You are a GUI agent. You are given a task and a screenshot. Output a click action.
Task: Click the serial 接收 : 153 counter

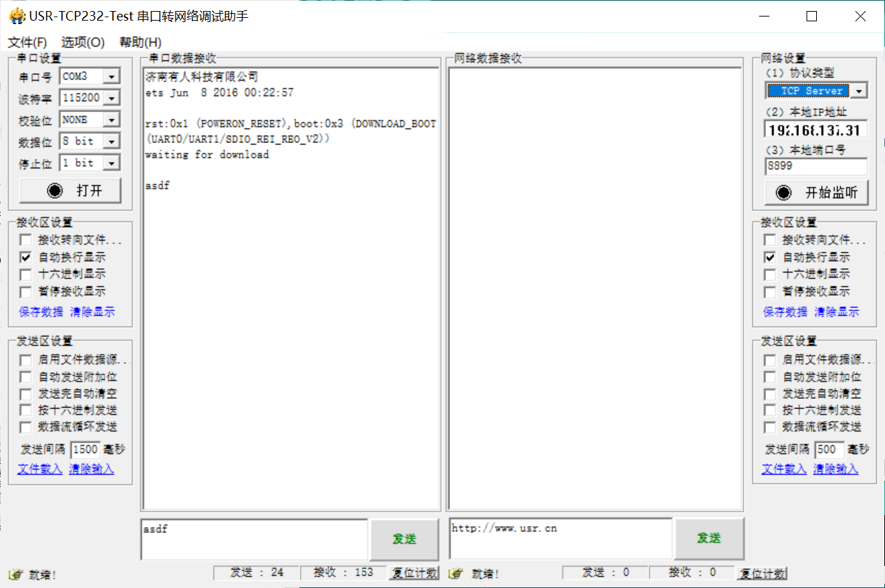[343, 572]
